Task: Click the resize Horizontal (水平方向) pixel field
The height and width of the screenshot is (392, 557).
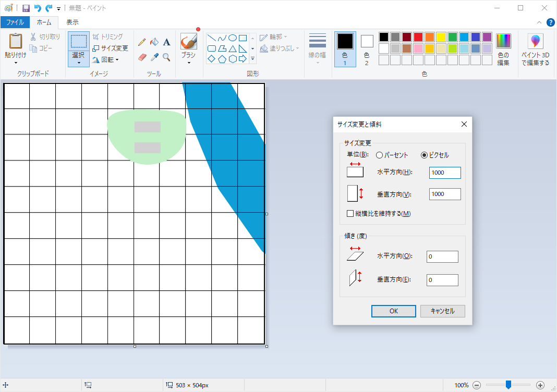Action: [445, 173]
